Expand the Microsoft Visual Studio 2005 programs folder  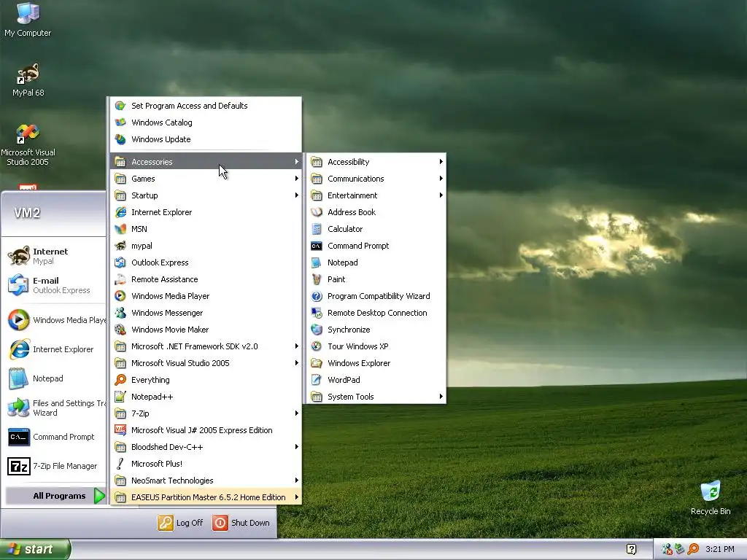[206, 363]
